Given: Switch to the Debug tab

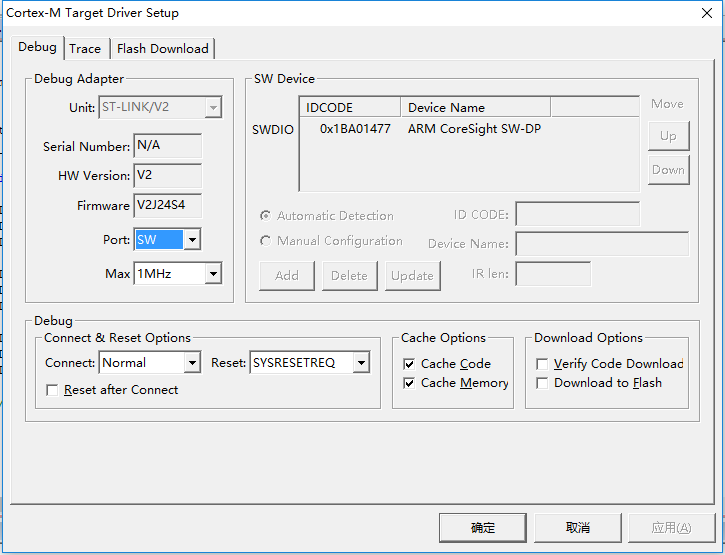Looking at the screenshot, I should pyautogui.click(x=37, y=47).
